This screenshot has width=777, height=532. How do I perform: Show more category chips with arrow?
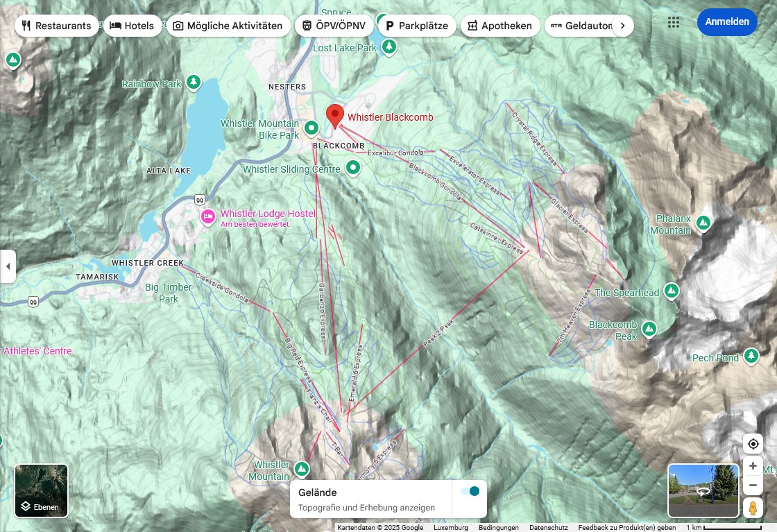pos(623,26)
